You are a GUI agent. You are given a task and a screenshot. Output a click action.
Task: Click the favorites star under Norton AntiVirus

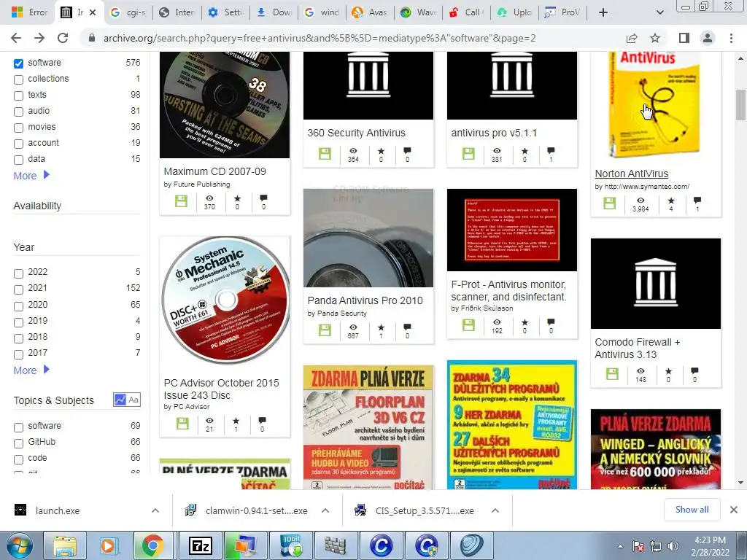[x=671, y=201]
